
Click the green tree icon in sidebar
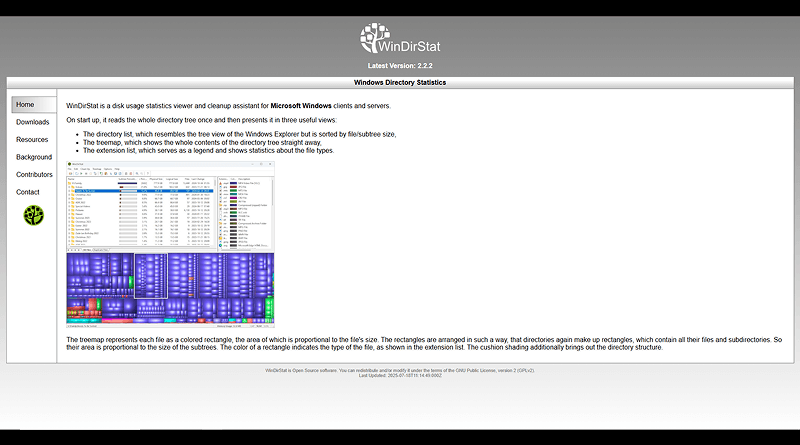pyautogui.click(x=34, y=215)
